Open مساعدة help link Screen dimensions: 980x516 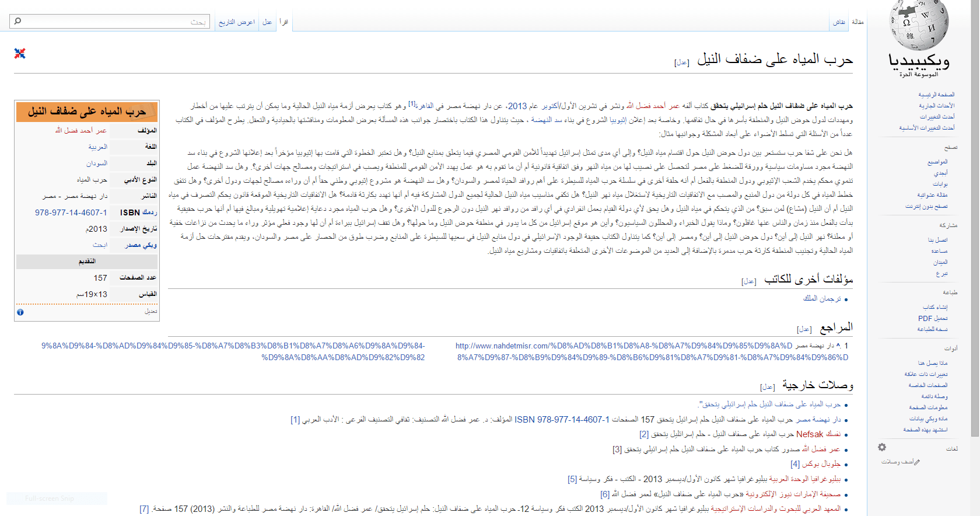tap(939, 251)
